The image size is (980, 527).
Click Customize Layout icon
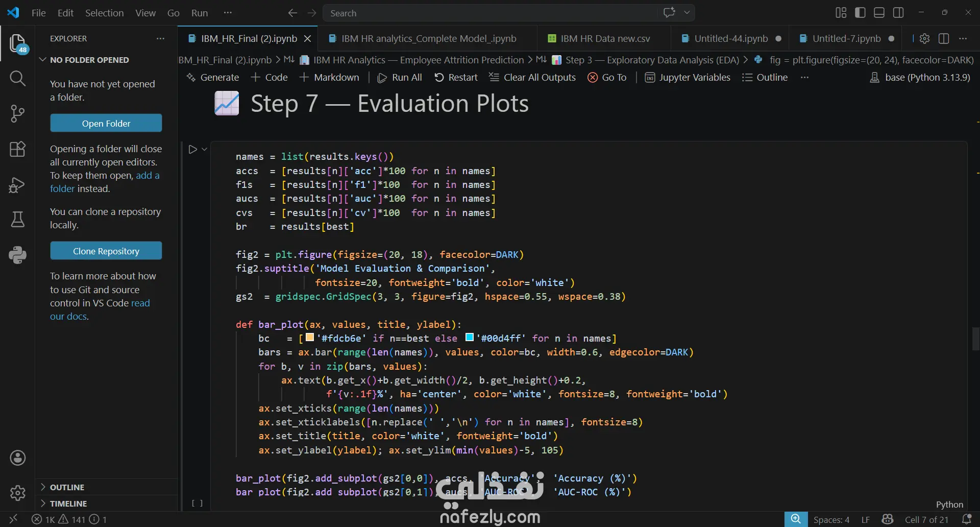841,13
